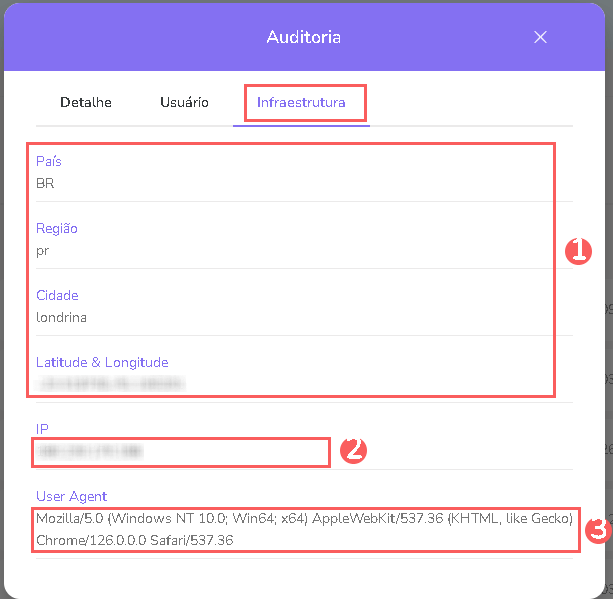Click the red number 1 annotation badge
The image size is (613, 599).
tap(578, 251)
